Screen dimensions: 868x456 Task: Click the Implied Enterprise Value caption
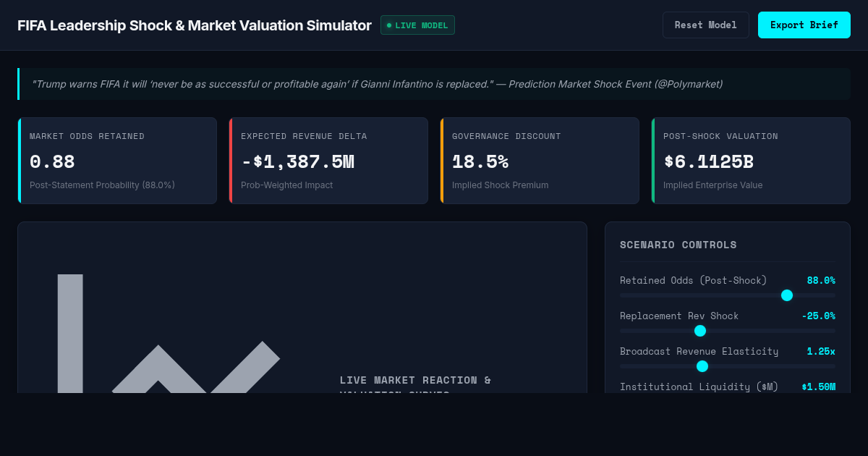coord(712,185)
